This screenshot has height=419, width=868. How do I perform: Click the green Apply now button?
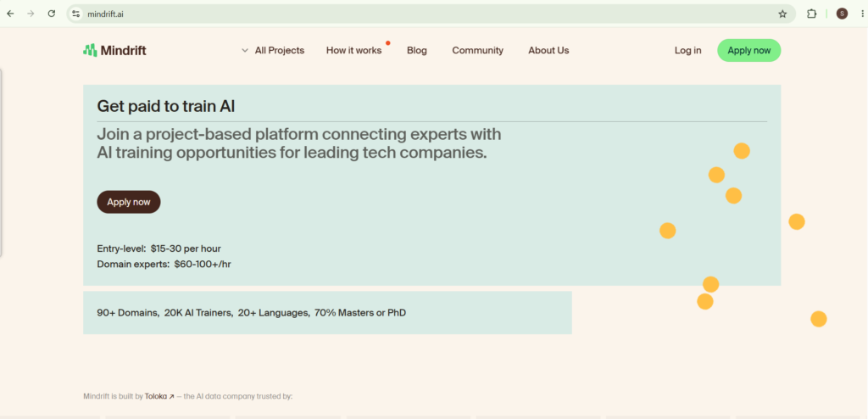click(x=749, y=50)
